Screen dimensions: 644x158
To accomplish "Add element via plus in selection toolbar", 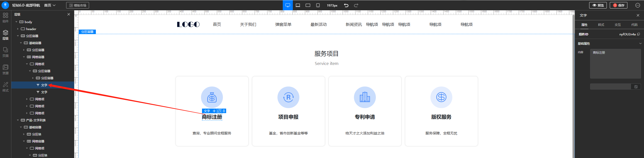I will point(214,111).
